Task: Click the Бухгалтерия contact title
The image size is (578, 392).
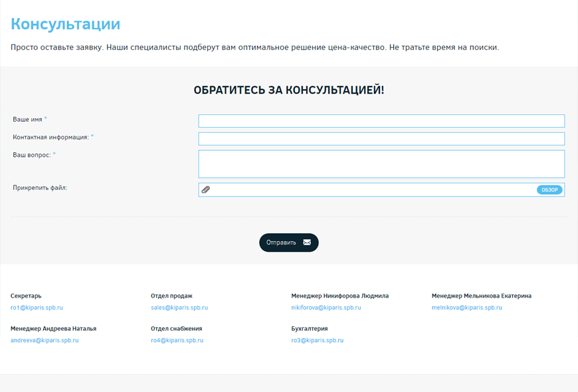Action: (x=310, y=329)
